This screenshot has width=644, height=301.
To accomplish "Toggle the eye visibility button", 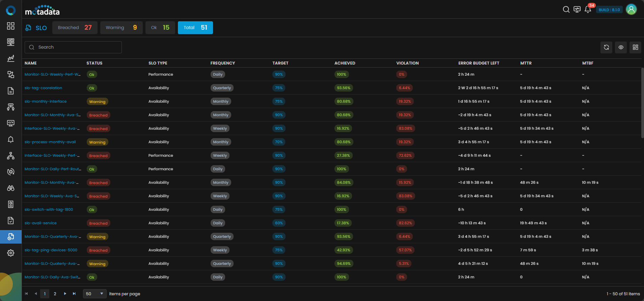I will pyautogui.click(x=621, y=47).
